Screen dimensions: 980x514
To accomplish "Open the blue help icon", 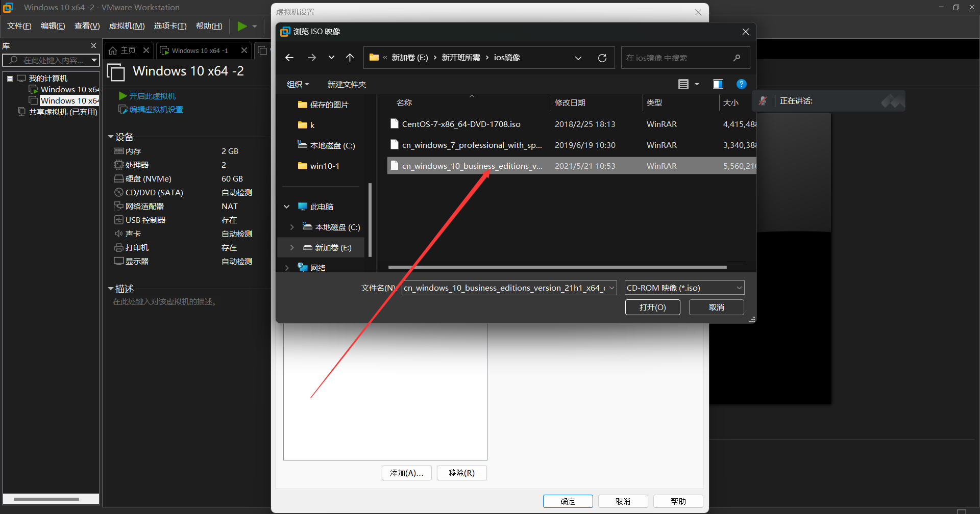I will click(x=742, y=84).
